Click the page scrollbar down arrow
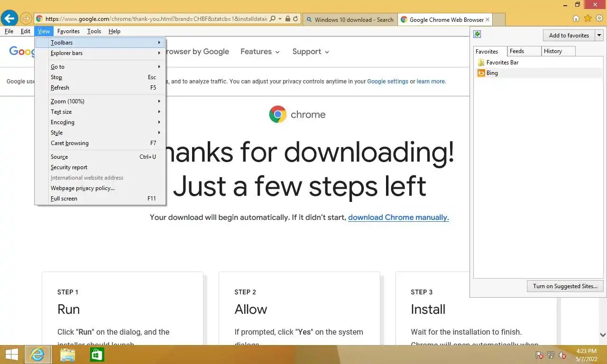This screenshot has width=607, height=364. 603,335
